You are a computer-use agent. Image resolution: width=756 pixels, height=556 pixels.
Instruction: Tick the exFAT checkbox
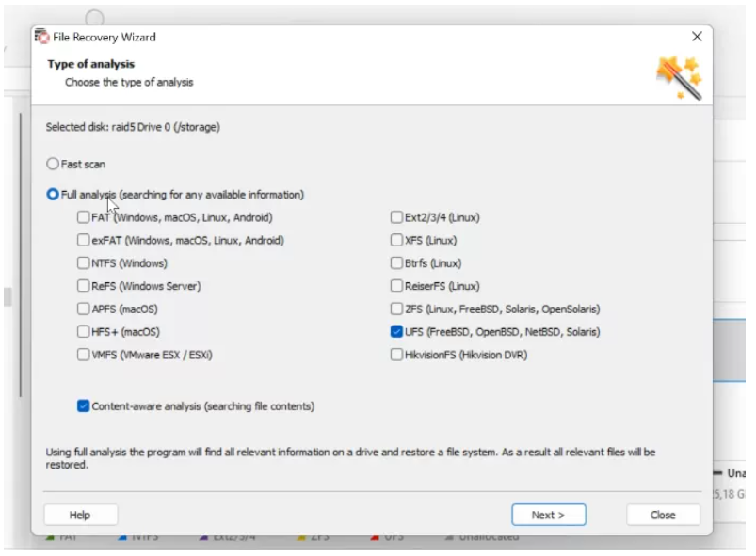click(85, 241)
